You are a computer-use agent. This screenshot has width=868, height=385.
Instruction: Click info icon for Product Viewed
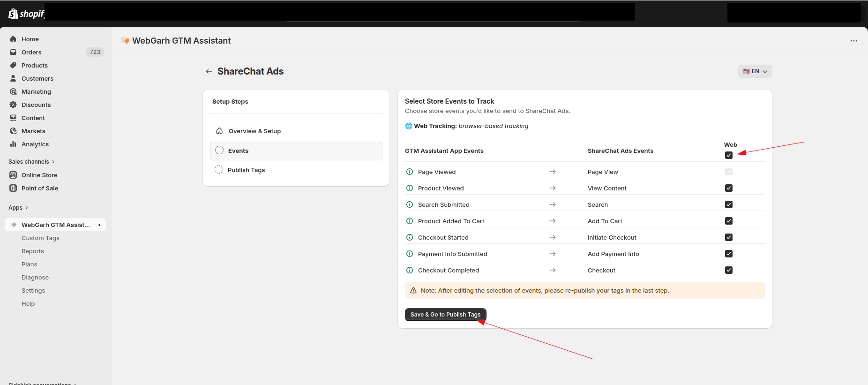click(410, 188)
